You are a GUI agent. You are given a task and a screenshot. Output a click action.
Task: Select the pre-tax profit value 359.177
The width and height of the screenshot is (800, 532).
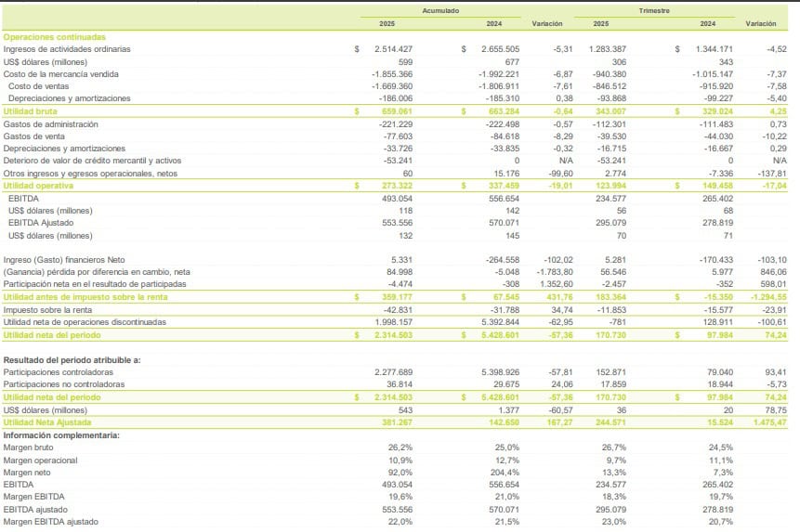[397, 297]
